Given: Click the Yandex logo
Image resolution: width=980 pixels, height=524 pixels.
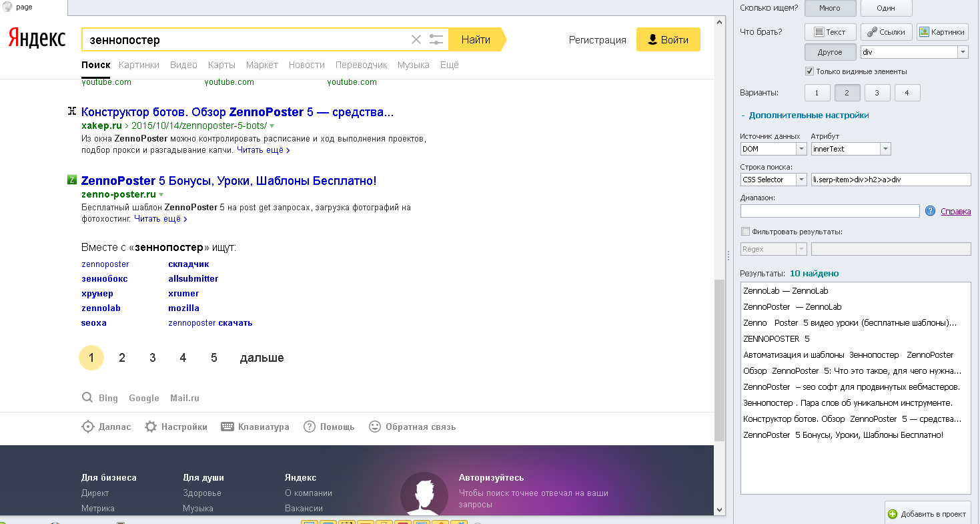Looking at the screenshot, I should coord(37,39).
